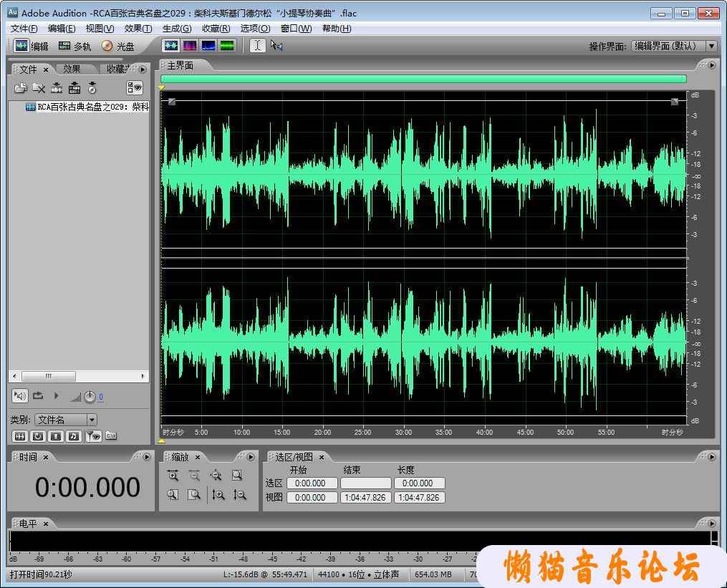Click zoom in vertically icon
This screenshot has width=727, height=588.
click(219, 494)
